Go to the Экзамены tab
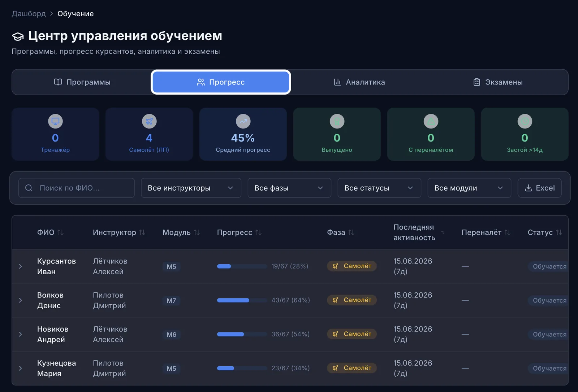This screenshot has height=392, width=578. [498, 82]
